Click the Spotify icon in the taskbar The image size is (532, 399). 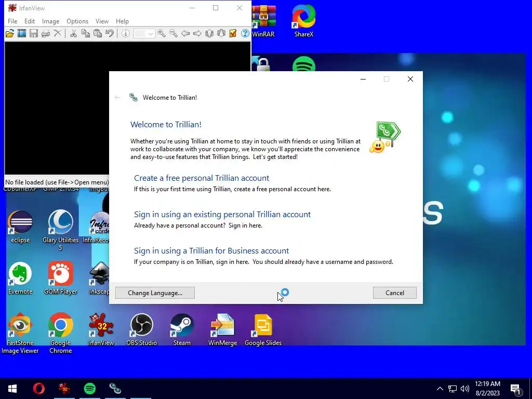pyautogui.click(x=89, y=389)
